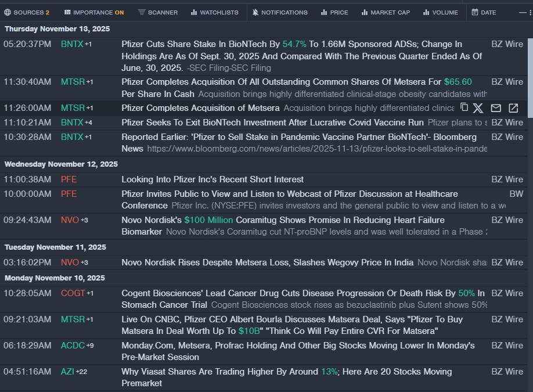
Task: Expand the Watchlists filter
Action: click(x=214, y=12)
